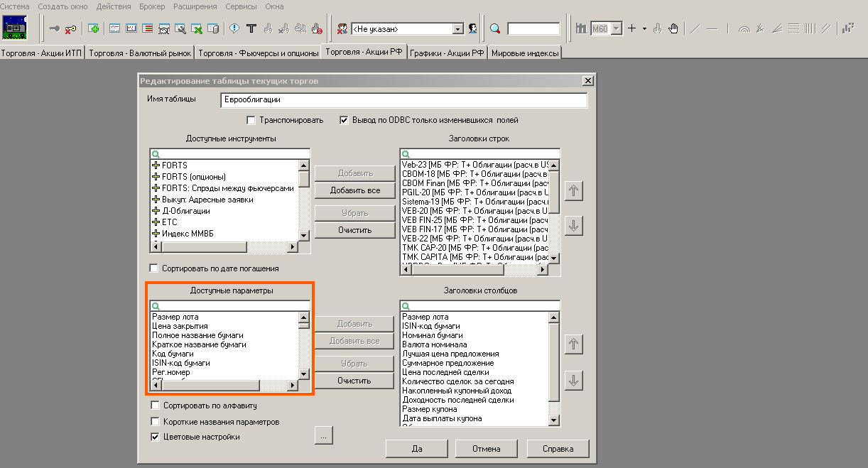The height and width of the screenshot is (468, 868).
Task: Select the open hand pan tool
Action: click(x=673, y=29)
